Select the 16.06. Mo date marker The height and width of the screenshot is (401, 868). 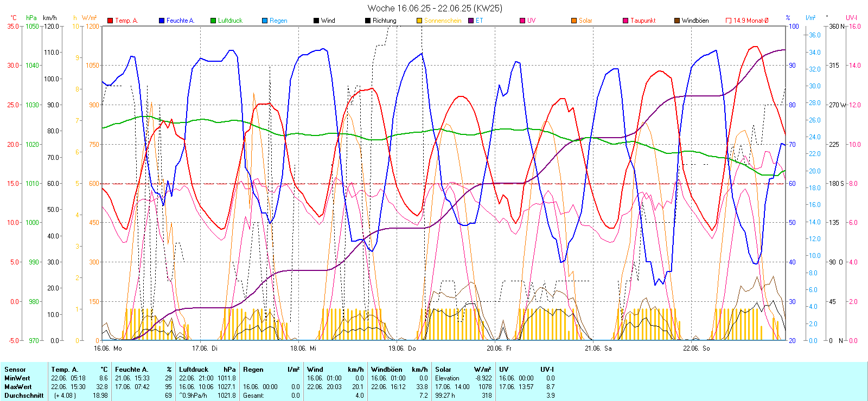click(x=108, y=348)
